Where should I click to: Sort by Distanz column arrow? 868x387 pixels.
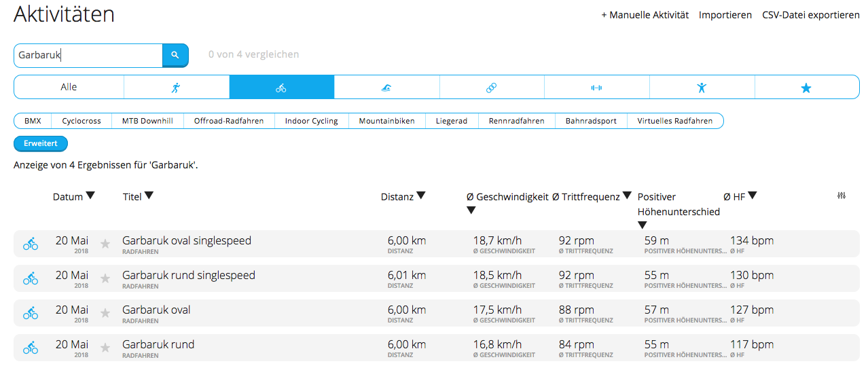tap(421, 196)
